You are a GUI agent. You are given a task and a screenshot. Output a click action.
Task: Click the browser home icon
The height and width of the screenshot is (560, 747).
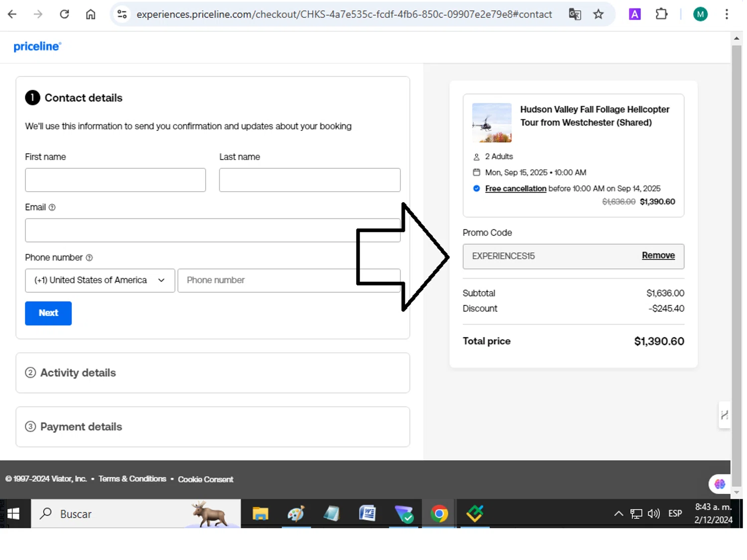coord(91,14)
